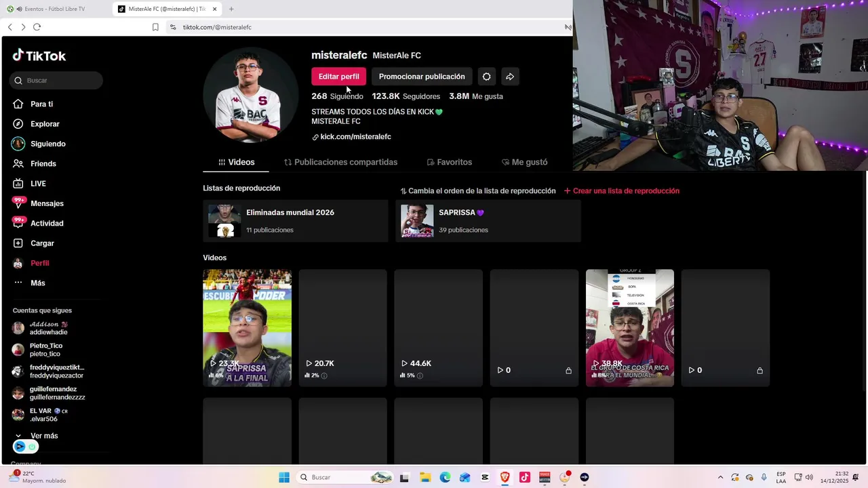Click the microphone tray icon

(x=764, y=477)
